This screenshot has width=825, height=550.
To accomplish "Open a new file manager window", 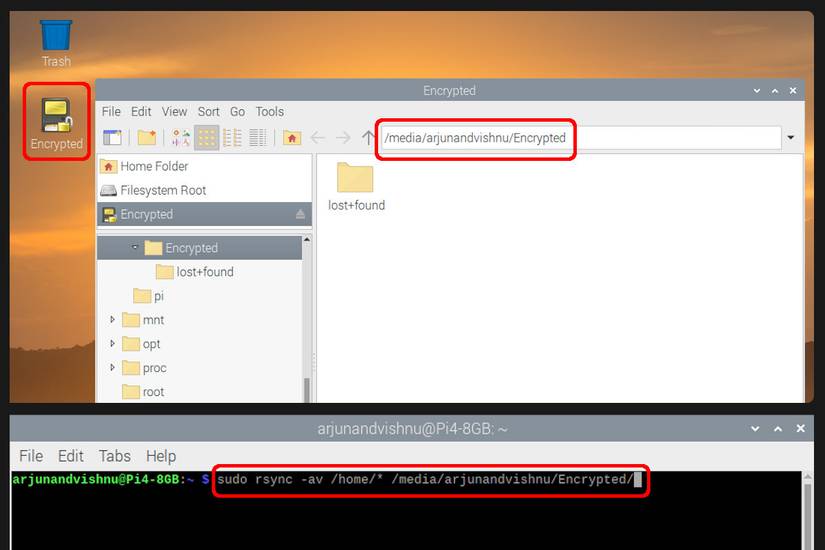I will pyautogui.click(x=112, y=138).
